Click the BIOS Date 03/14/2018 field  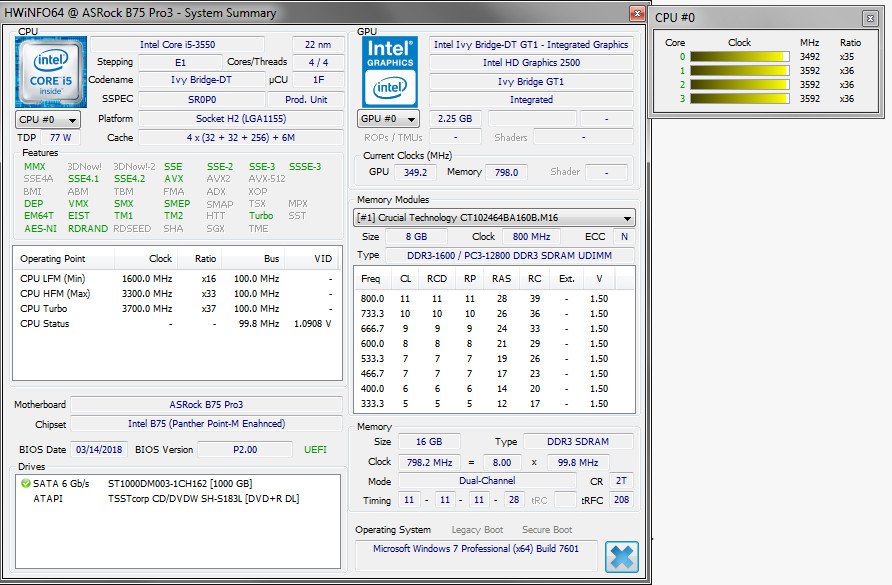(99, 449)
